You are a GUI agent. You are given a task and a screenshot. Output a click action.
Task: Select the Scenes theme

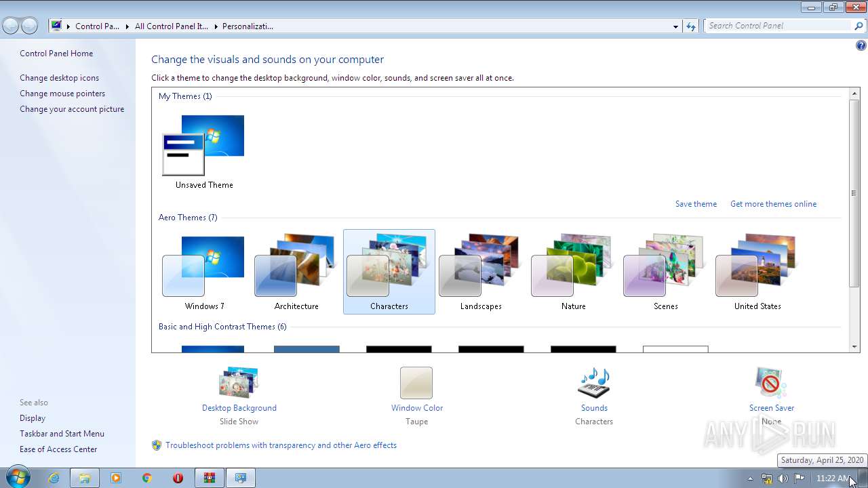pyautogui.click(x=665, y=271)
